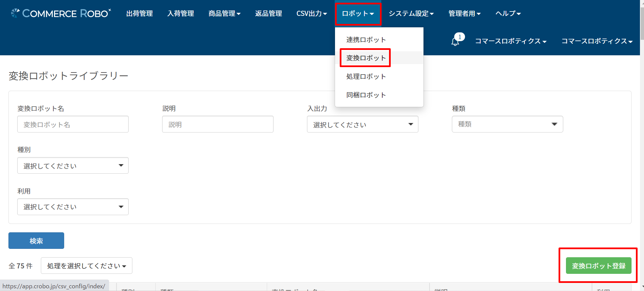Expand the 商品管理 dropdown menu

(224, 13)
